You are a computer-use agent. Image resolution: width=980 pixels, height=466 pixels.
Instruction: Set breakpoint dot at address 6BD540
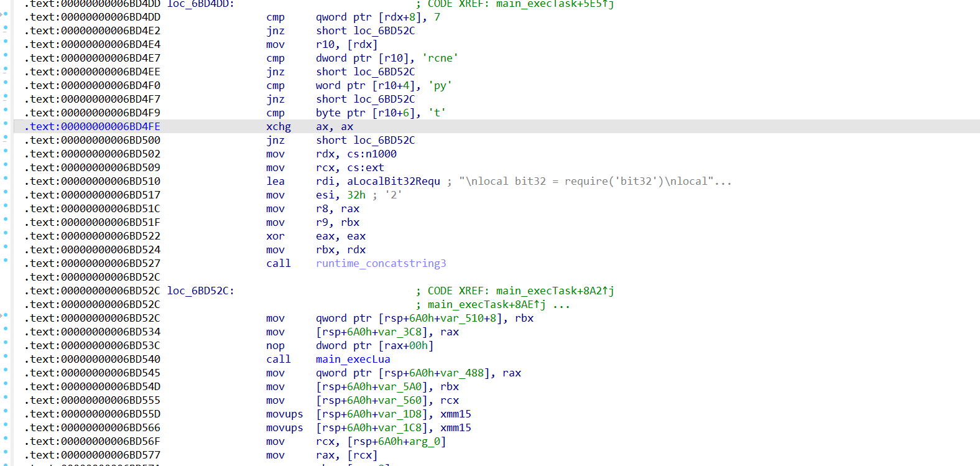pos(6,356)
